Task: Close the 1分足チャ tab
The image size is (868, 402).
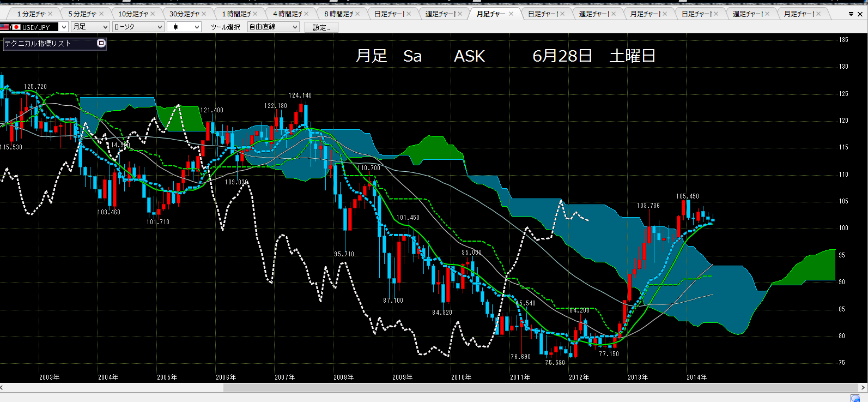Action: pyautogui.click(x=51, y=14)
